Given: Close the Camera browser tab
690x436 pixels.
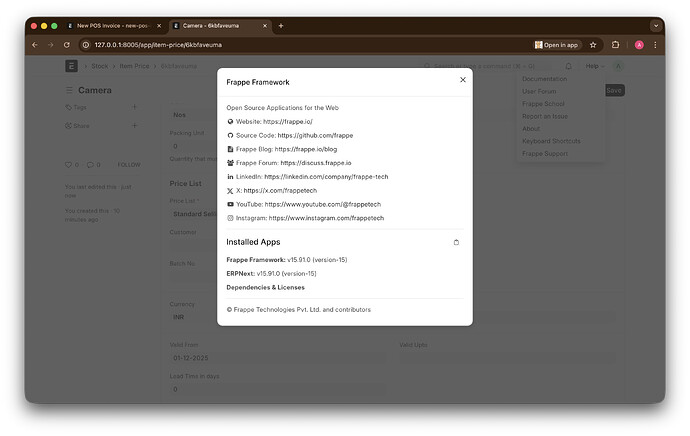Looking at the screenshot, I should (x=265, y=26).
